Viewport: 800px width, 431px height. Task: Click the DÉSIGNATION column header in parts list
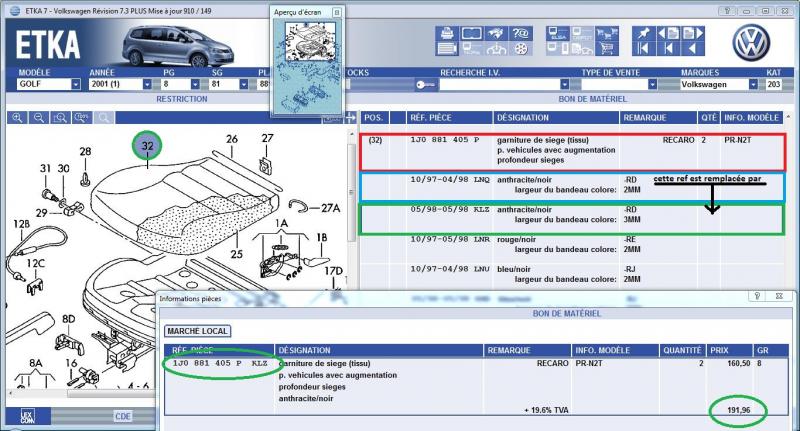pos(556,118)
